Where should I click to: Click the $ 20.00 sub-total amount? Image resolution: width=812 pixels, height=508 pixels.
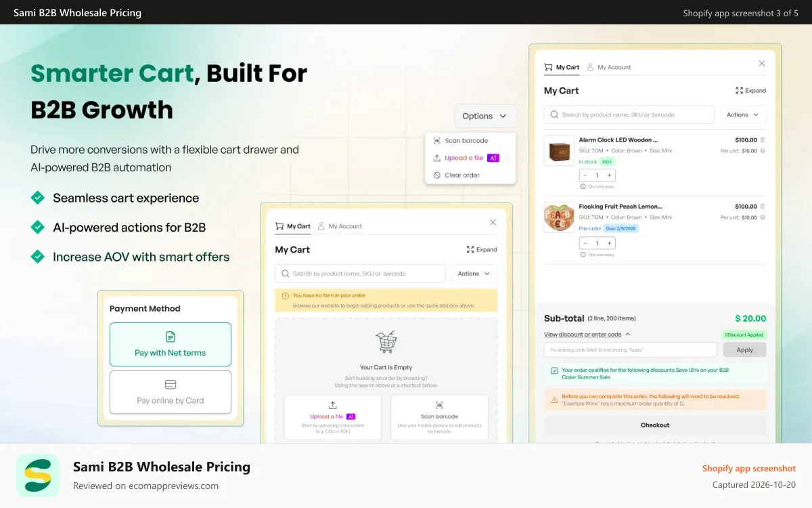click(751, 318)
